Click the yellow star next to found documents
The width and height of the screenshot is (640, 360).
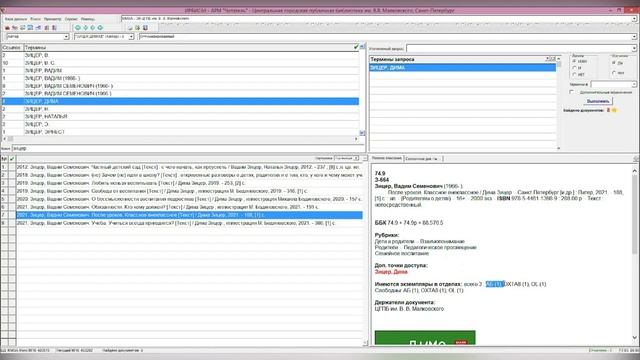point(614,110)
